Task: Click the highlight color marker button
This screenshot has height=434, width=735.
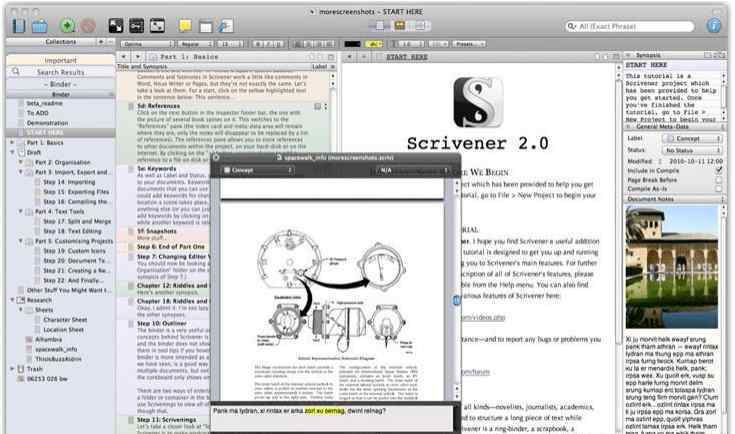Action: (x=373, y=44)
